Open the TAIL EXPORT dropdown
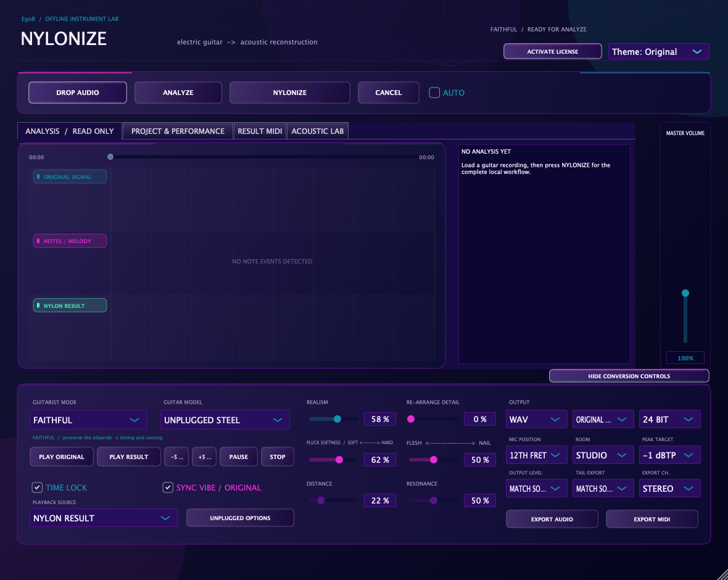728x580 pixels. 603,489
